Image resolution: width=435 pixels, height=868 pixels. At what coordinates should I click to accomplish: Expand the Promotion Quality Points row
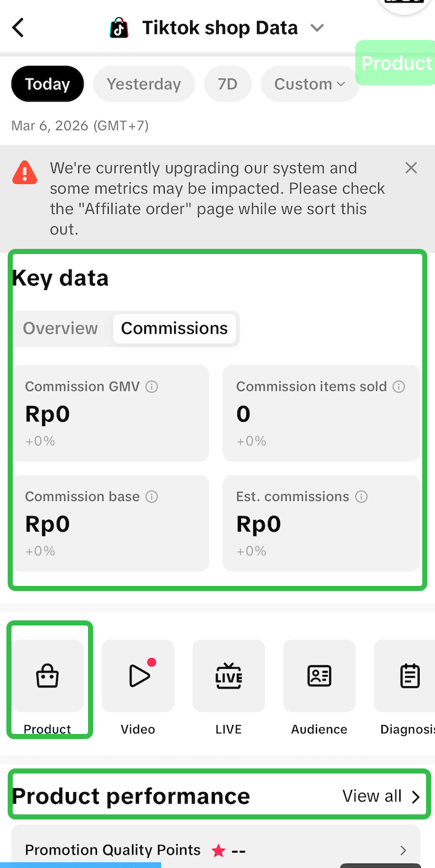tap(402, 850)
